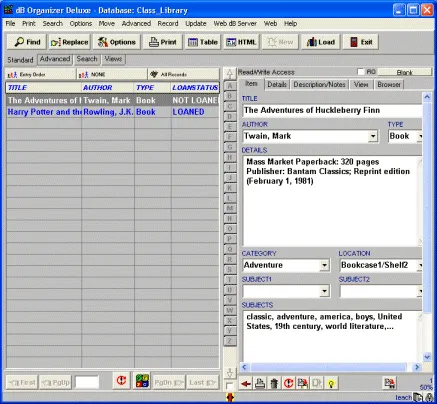
Task: Click the red double-arrow splitter icon
Action: tap(230, 397)
